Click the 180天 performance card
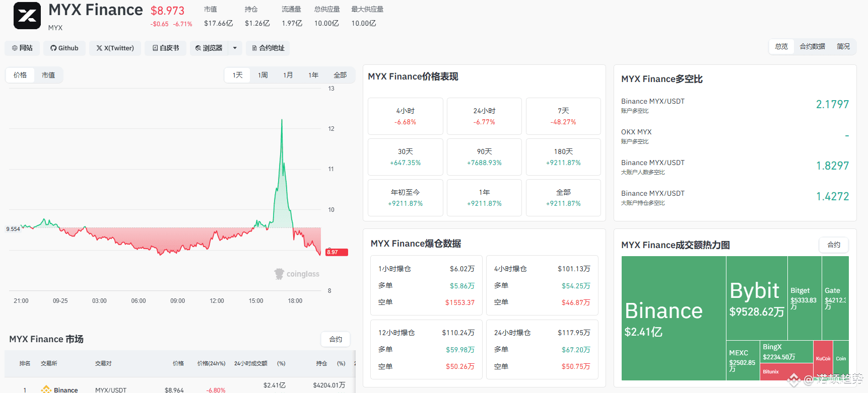 coord(563,157)
